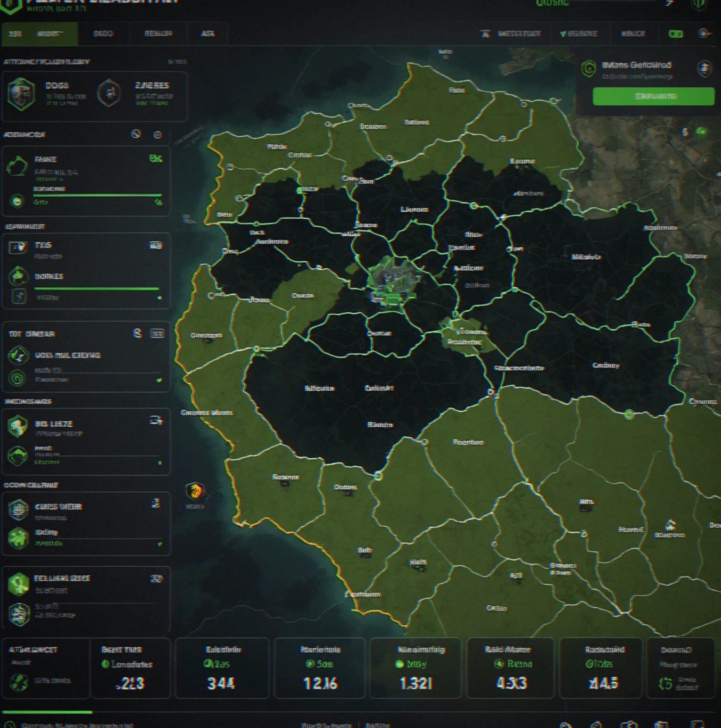Open the bottom stat card showing 433
This screenshot has height=728, width=721.
(x=510, y=668)
